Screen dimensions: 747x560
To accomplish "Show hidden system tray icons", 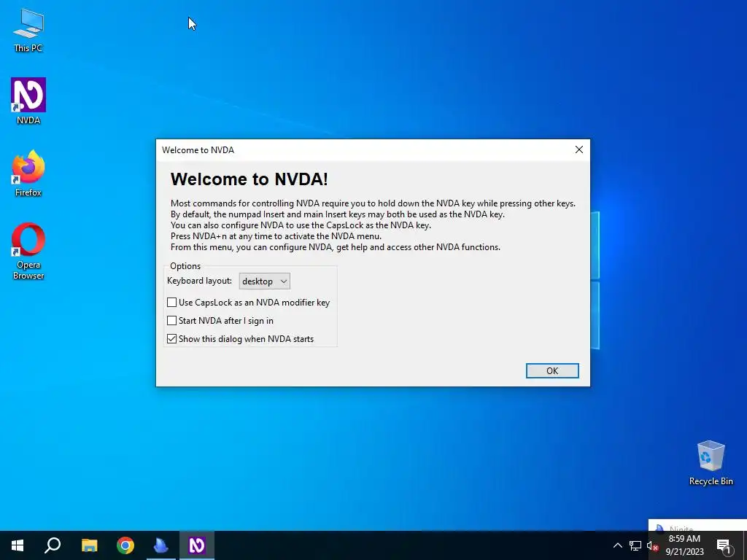I will (x=617, y=545).
